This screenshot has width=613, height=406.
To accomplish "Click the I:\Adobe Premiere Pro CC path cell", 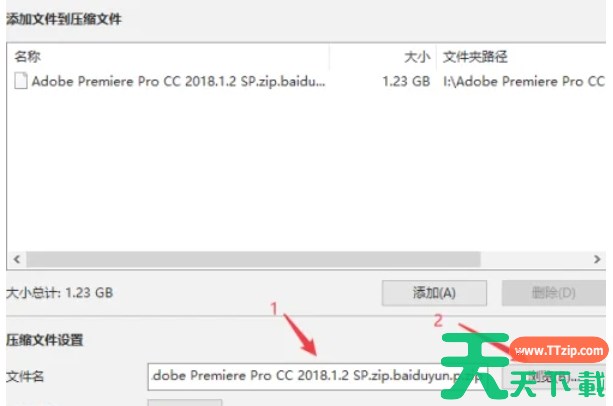I will click(524, 81).
